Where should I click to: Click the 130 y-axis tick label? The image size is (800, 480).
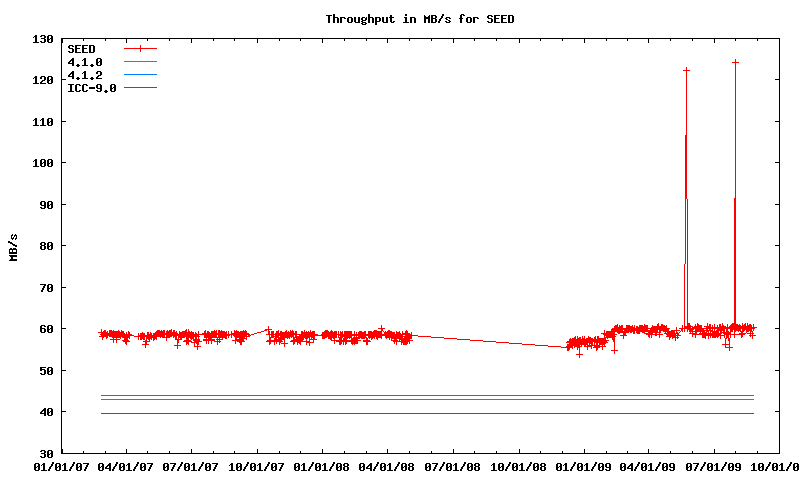coord(43,39)
